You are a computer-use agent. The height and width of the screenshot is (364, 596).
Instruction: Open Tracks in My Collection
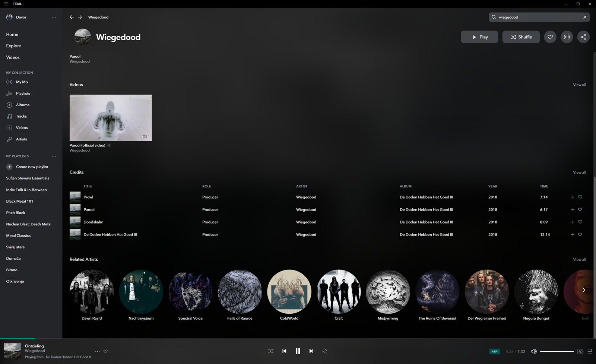(21, 116)
